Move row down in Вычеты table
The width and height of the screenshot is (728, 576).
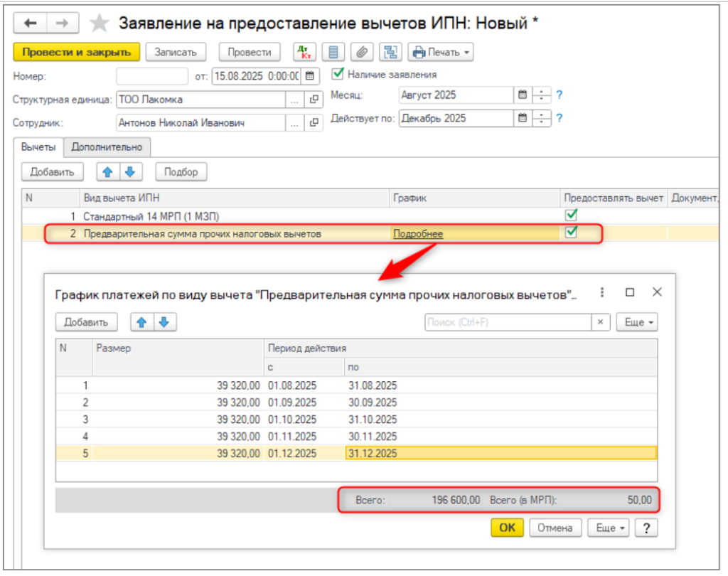coord(132,171)
